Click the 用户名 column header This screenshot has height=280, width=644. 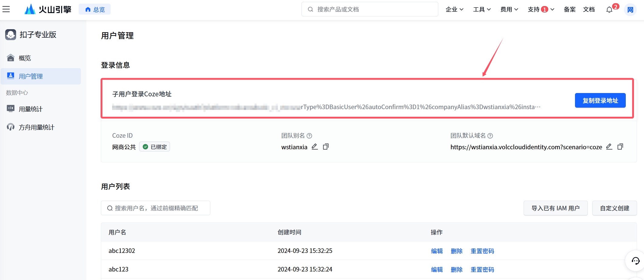coord(117,232)
